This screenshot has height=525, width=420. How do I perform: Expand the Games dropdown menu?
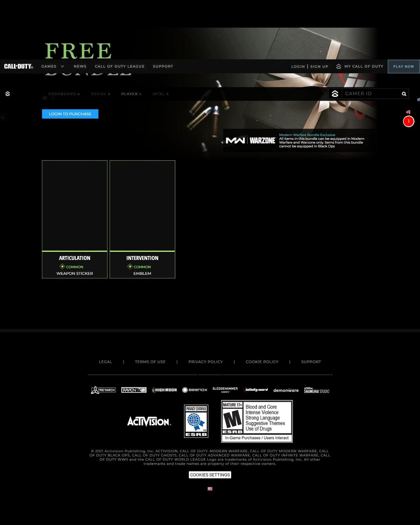[53, 66]
